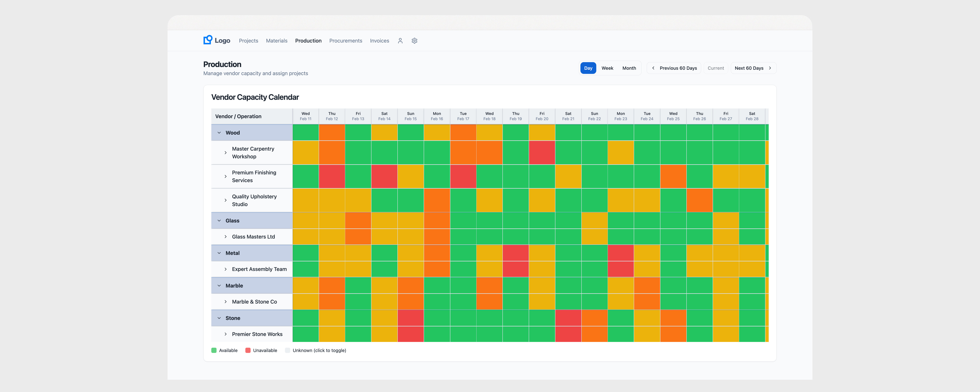Screen dimensions: 980x392
Task: Open the settings gear icon
Action: [414, 41]
